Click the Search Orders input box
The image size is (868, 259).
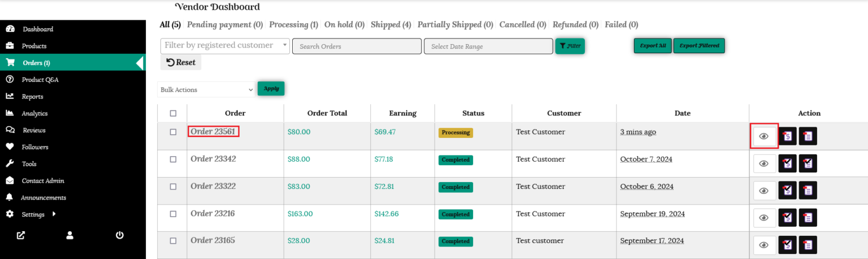point(357,46)
